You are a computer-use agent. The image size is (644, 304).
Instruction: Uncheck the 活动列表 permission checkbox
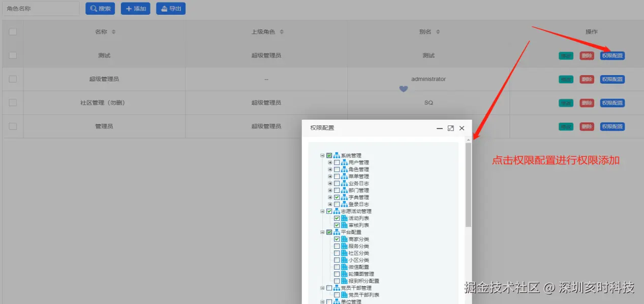coord(336,218)
